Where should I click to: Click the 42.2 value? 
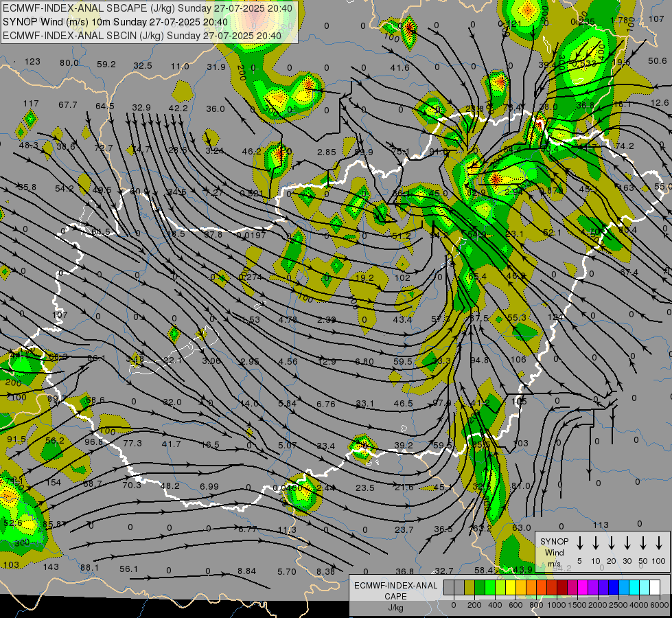[x=178, y=108]
